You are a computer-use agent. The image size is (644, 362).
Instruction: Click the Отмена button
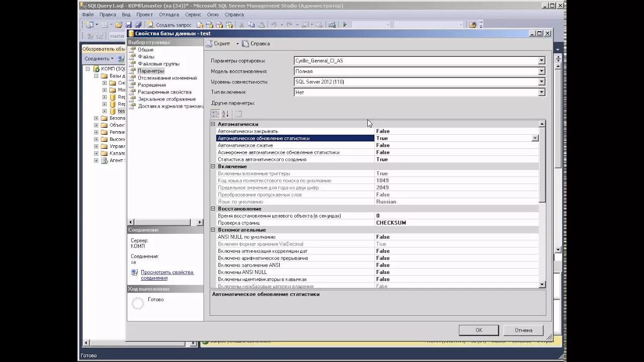coord(523,330)
